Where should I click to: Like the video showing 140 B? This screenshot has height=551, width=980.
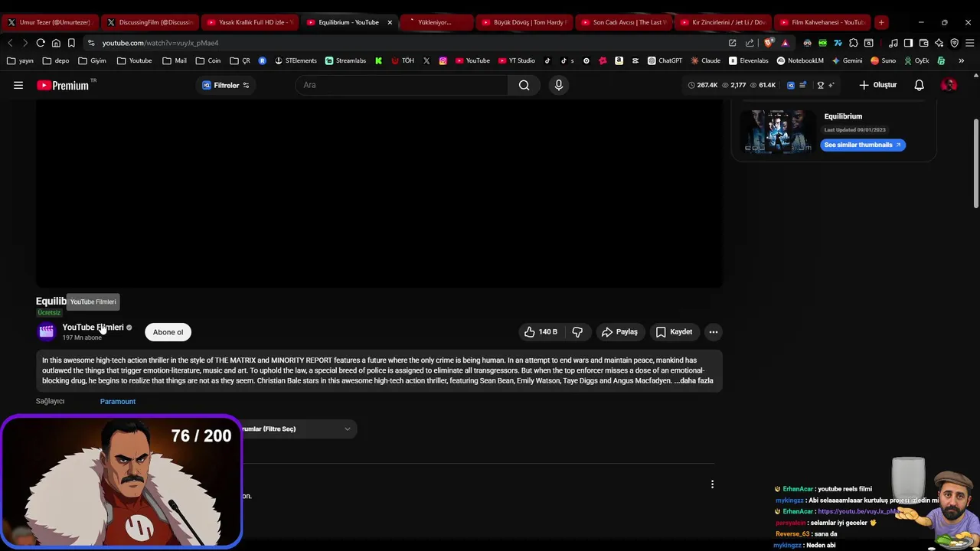pos(541,332)
